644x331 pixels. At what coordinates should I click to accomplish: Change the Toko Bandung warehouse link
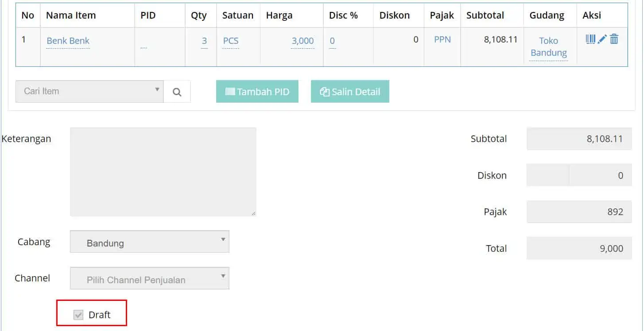[549, 47]
